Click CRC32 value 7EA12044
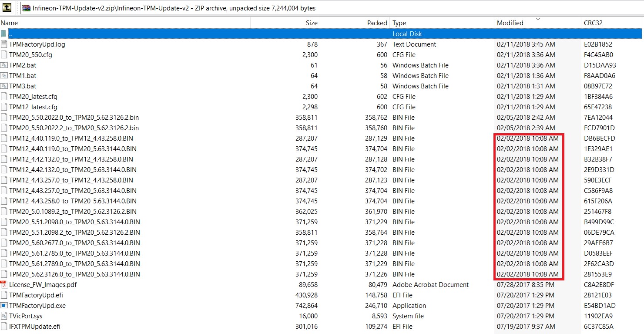The image size is (644, 334). [598, 118]
